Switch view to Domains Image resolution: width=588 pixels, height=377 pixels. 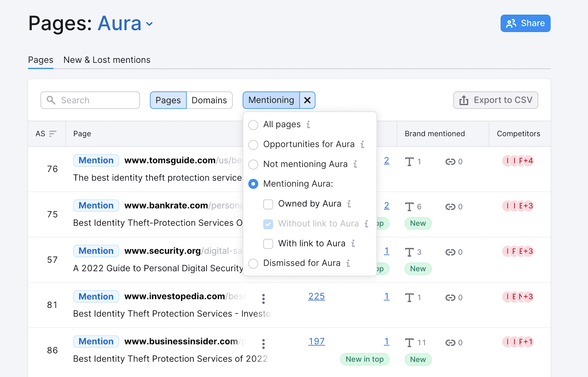(x=209, y=100)
